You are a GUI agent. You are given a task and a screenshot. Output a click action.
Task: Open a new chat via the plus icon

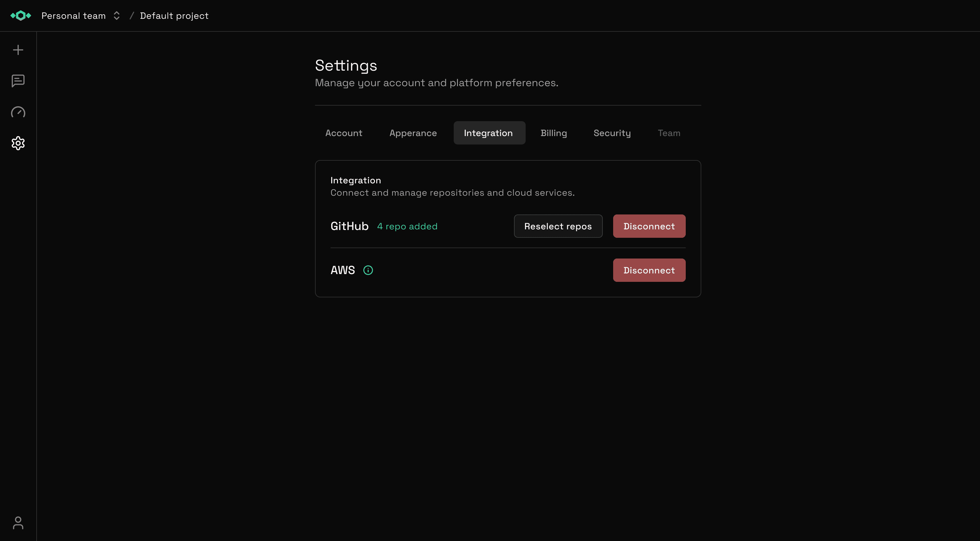[18, 50]
